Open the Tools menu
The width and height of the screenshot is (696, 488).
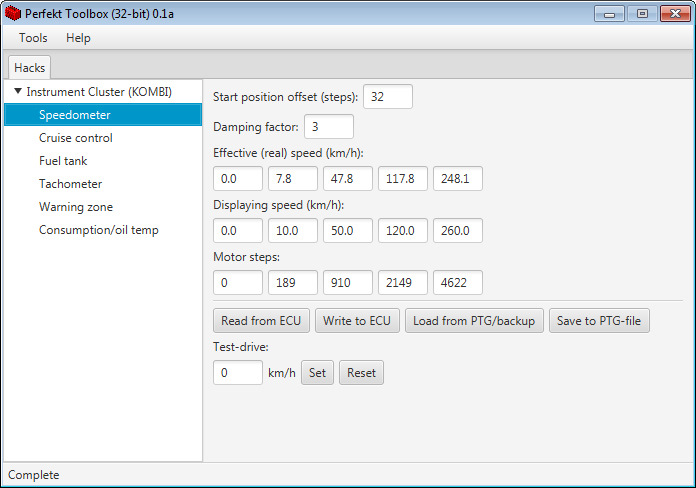(x=33, y=38)
